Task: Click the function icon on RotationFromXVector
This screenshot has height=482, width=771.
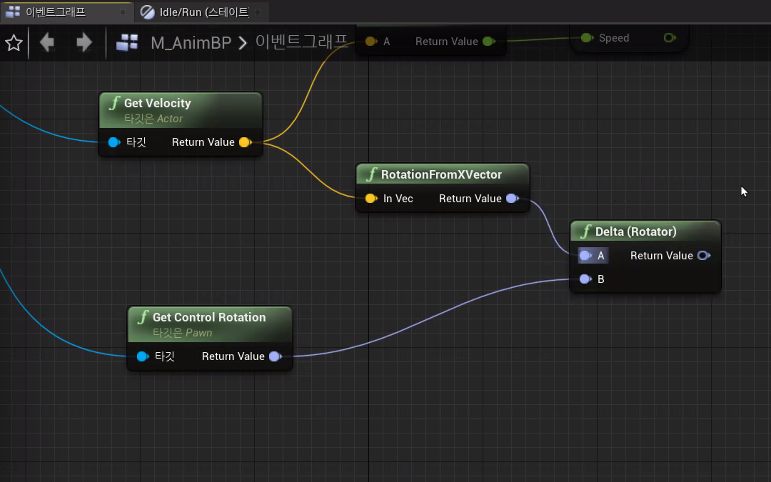Action: (x=372, y=174)
